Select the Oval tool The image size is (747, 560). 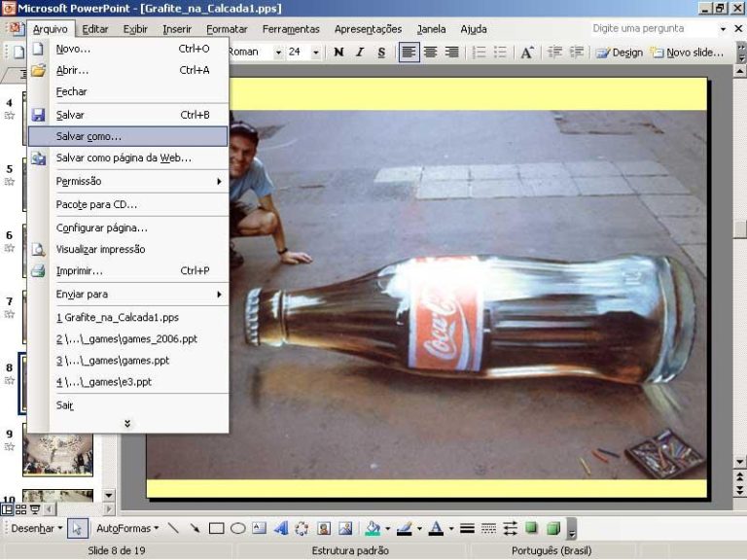[x=237, y=529]
